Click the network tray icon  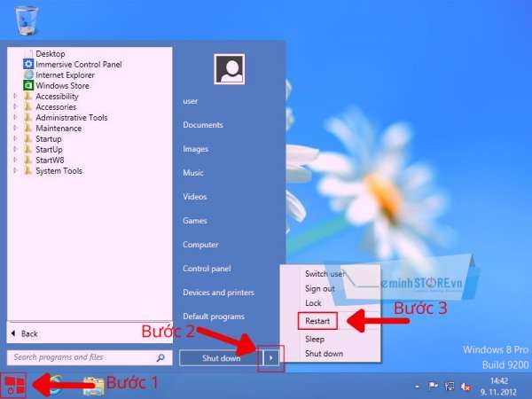pyautogui.click(x=450, y=386)
